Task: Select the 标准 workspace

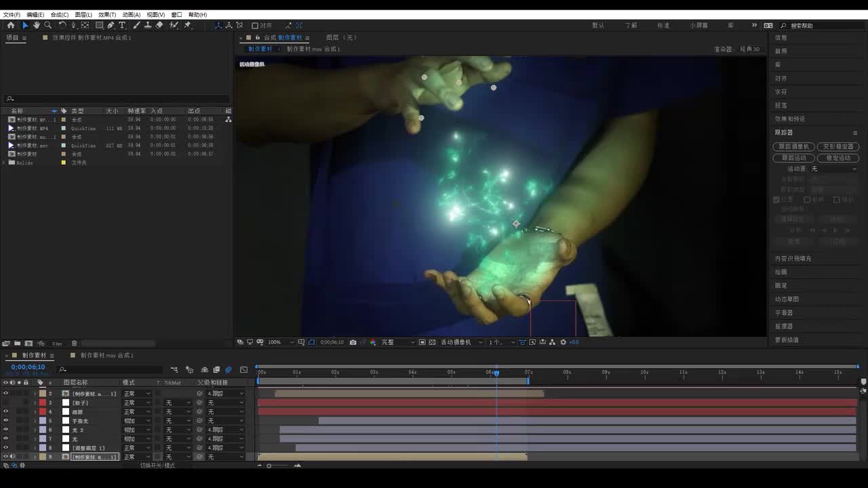Action: coord(663,25)
